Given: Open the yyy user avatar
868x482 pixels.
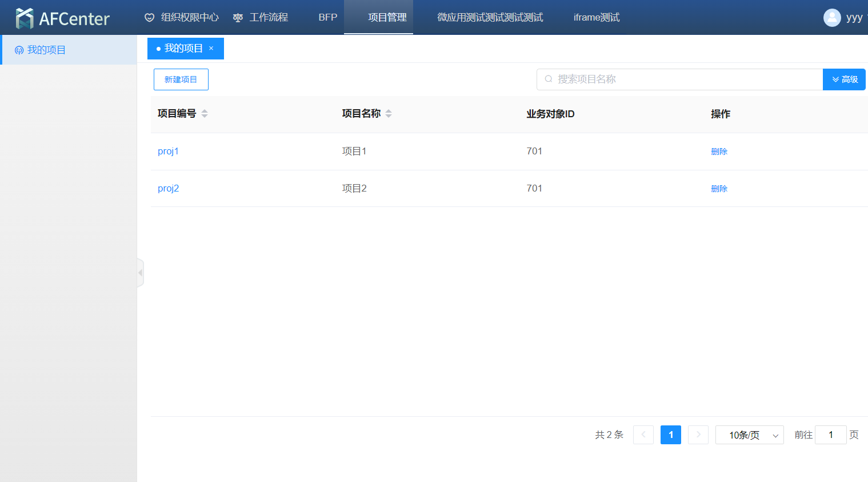Looking at the screenshot, I should click(x=831, y=18).
